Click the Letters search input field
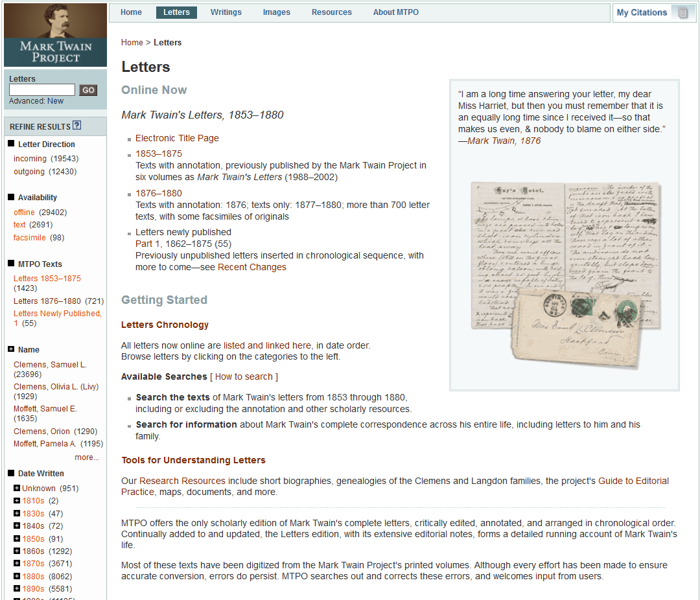Screen dimensions: 700x600 coord(42,89)
